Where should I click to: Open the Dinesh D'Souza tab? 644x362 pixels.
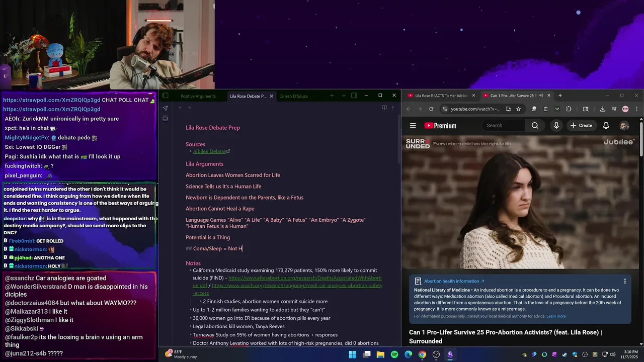click(293, 96)
